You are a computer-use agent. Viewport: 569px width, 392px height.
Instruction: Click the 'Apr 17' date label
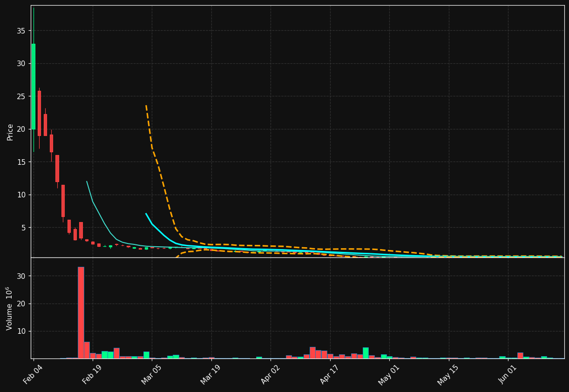tap(329, 374)
